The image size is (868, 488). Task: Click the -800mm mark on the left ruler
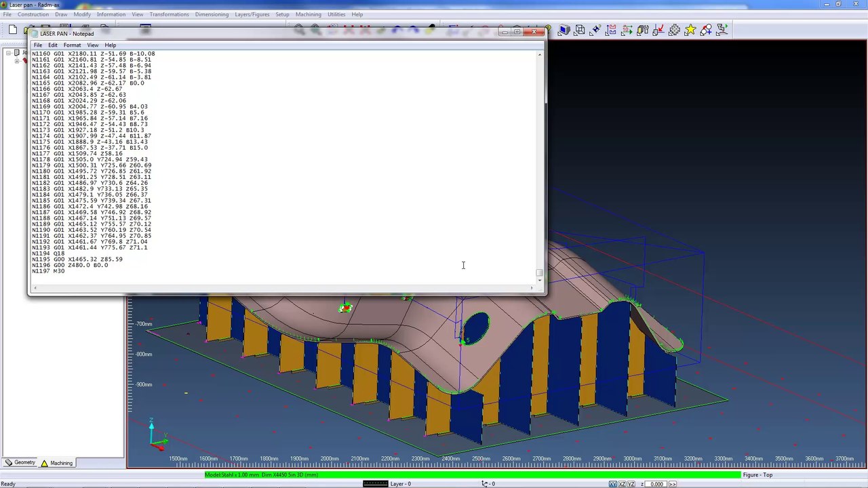click(144, 354)
